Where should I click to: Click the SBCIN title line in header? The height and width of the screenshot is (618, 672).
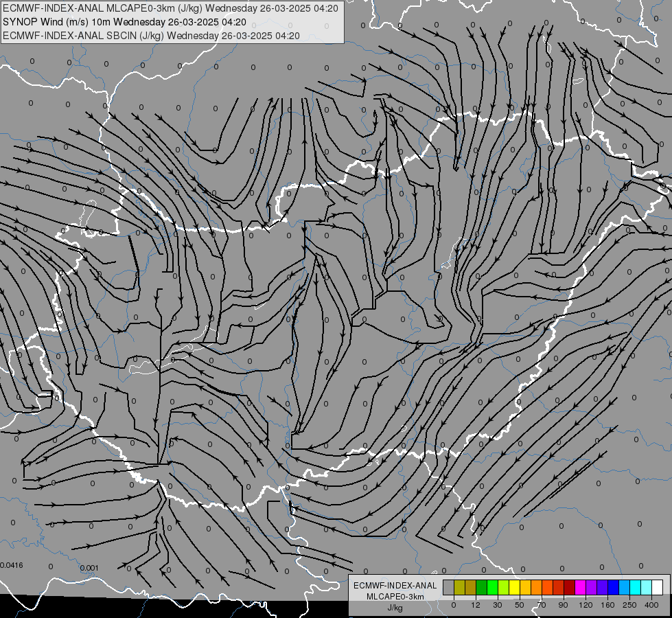[151, 36]
